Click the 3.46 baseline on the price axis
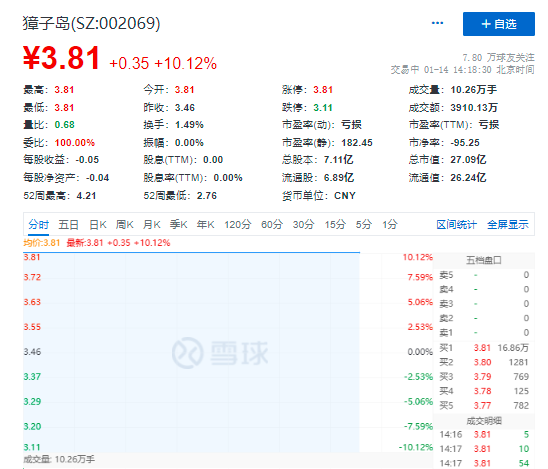 point(32,352)
